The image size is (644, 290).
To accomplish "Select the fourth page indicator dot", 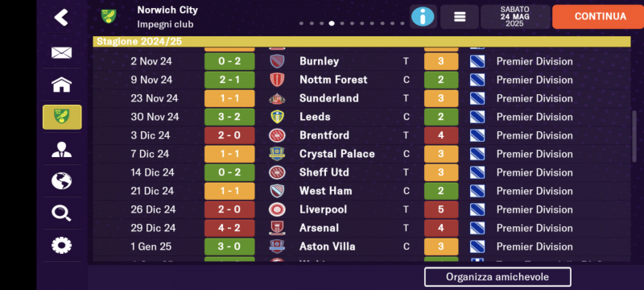I will [332, 23].
